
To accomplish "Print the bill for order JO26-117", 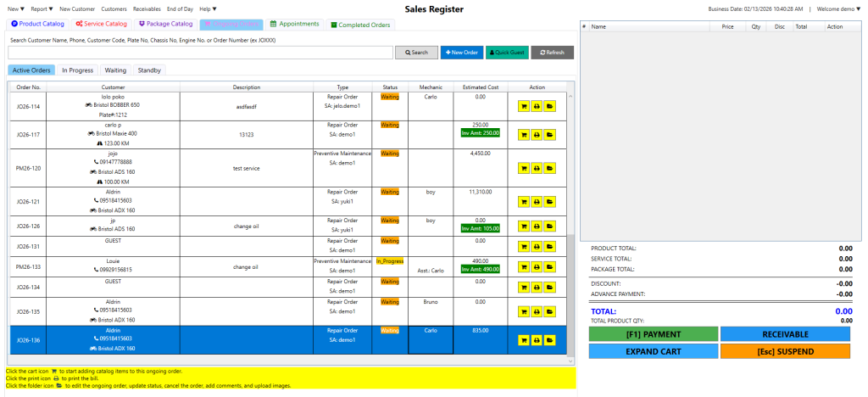I will tap(537, 134).
